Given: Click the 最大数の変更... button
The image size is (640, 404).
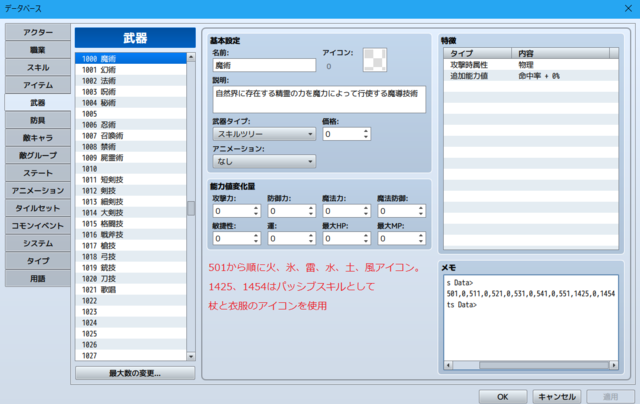Looking at the screenshot, I should pyautogui.click(x=135, y=373).
